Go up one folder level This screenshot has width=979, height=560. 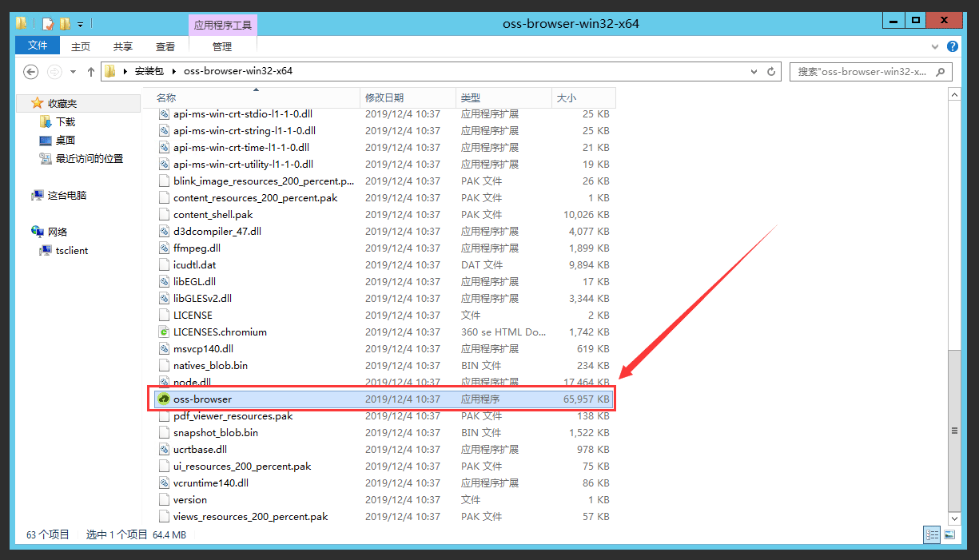click(x=91, y=71)
